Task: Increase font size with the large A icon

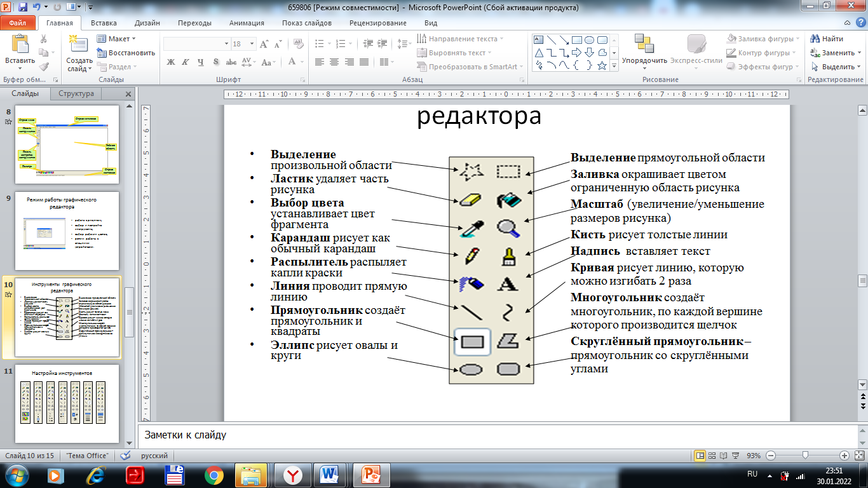Action: click(x=264, y=44)
